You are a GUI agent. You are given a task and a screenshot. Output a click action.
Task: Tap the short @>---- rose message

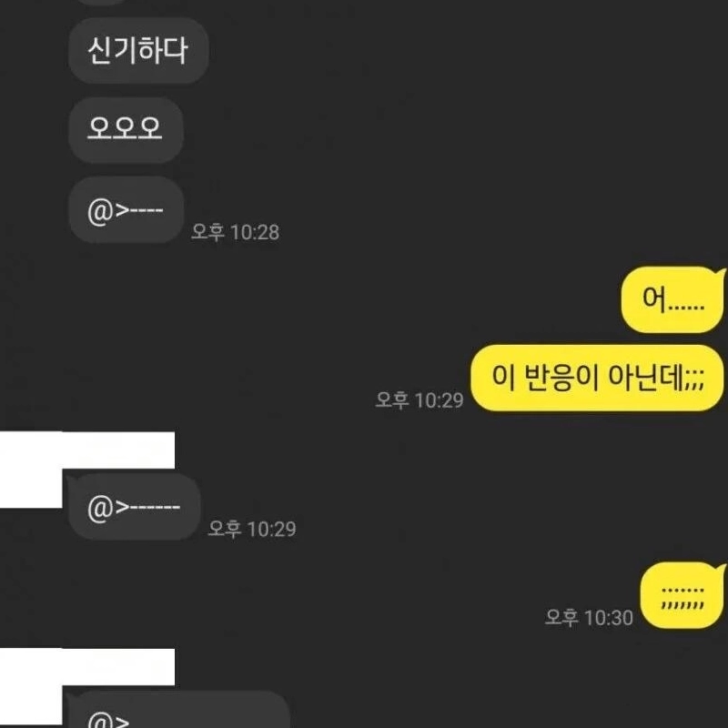[x=126, y=210]
